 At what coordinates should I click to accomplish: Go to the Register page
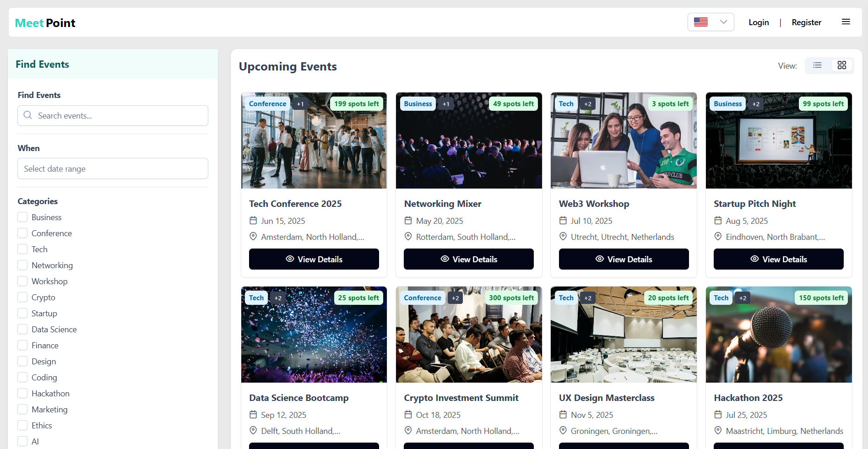pyautogui.click(x=806, y=22)
